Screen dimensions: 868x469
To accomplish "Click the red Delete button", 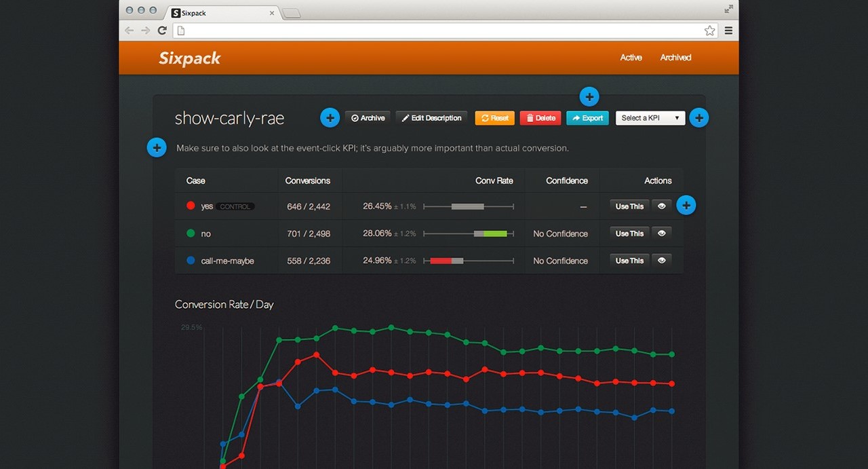I will (540, 118).
